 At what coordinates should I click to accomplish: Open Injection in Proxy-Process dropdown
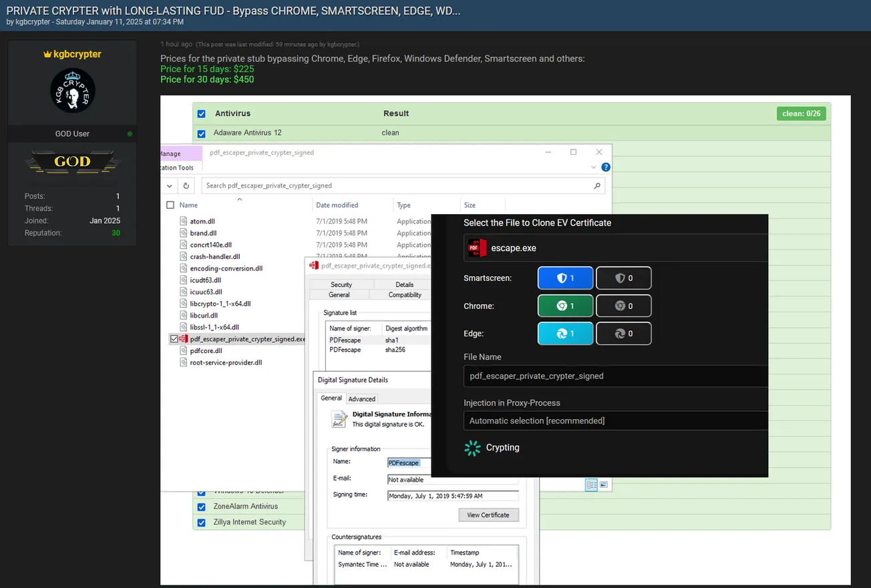coord(615,420)
